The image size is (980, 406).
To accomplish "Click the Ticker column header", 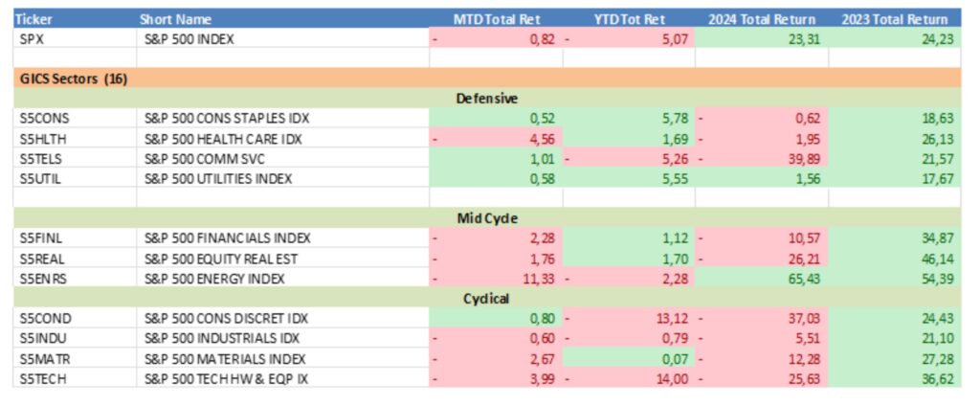I will [x=33, y=19].
